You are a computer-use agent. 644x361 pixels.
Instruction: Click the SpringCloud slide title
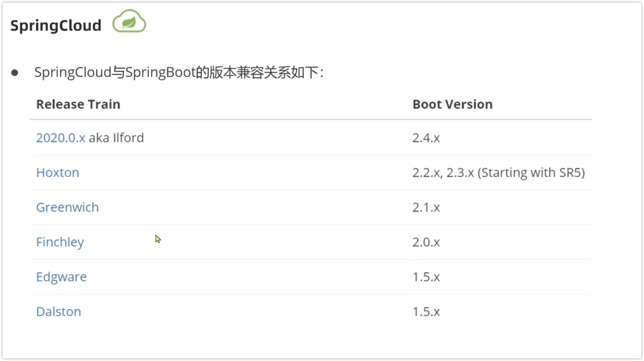56,26
